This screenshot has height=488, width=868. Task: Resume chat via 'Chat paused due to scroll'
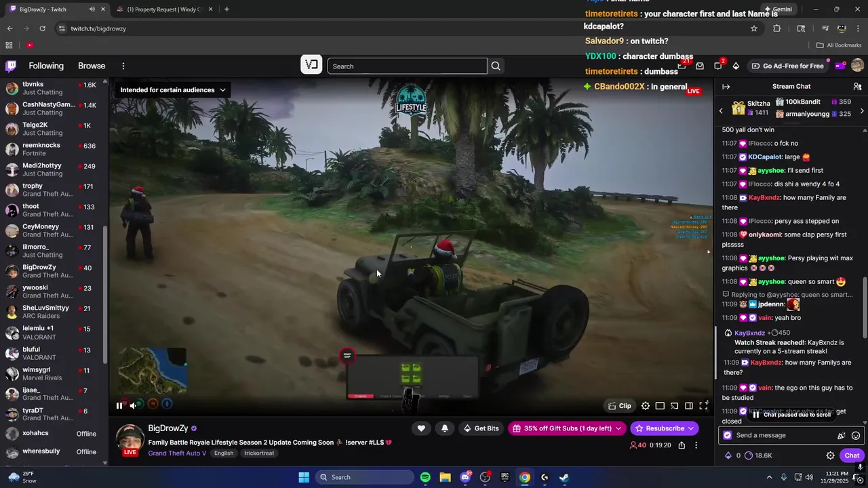click(x=791, y=415)
